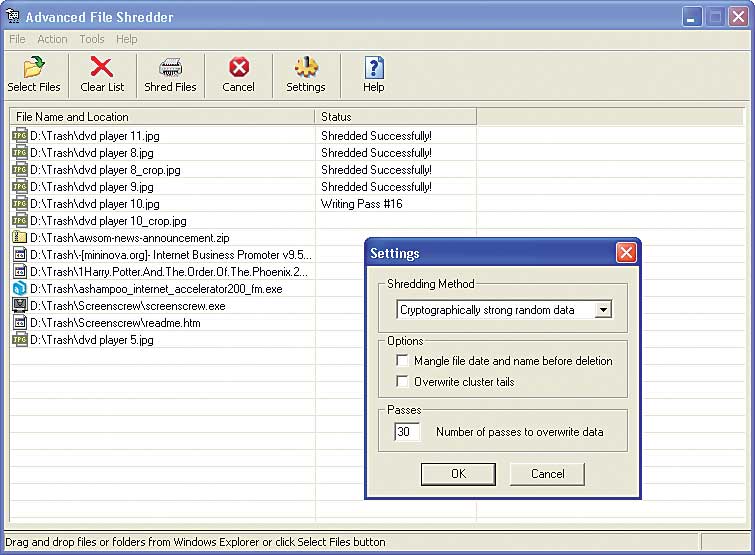Click the Help question mark toolbar icon
The height and width of the screenshot is (555, 755).
click(x=374, y=67)
